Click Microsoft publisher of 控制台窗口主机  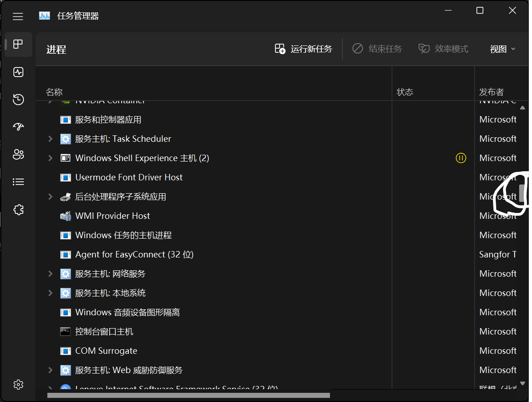(498, 331)
